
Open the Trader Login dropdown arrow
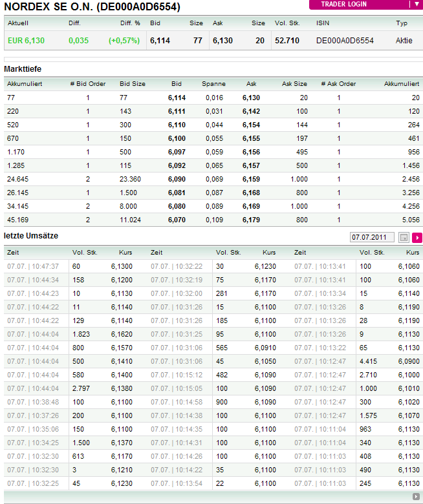click(417, 4)
